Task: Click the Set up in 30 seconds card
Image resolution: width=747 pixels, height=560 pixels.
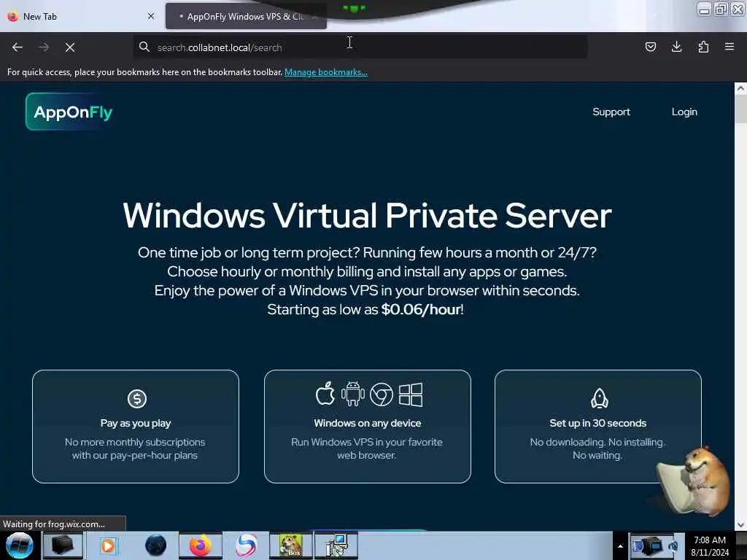Action: click(598, 426)
